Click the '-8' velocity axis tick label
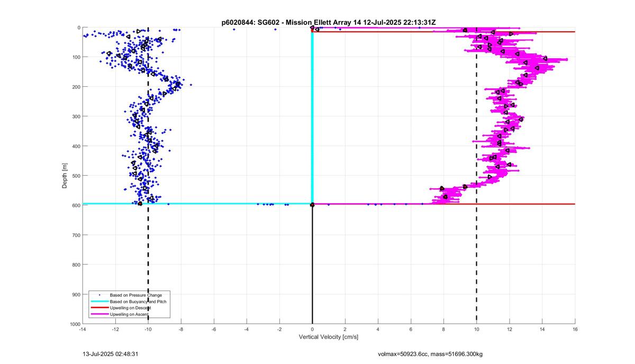Image resolution: width=635 pixels, height=364 pixels. (181, 329)
